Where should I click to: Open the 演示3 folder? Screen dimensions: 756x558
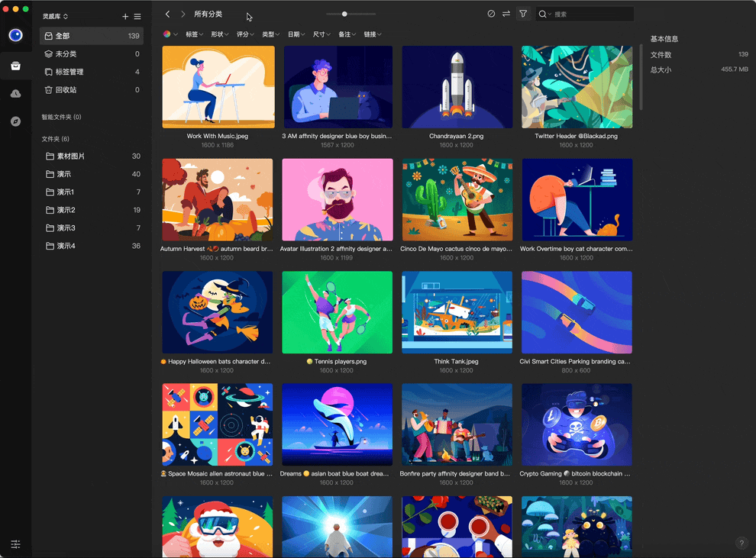click(91, 228)
